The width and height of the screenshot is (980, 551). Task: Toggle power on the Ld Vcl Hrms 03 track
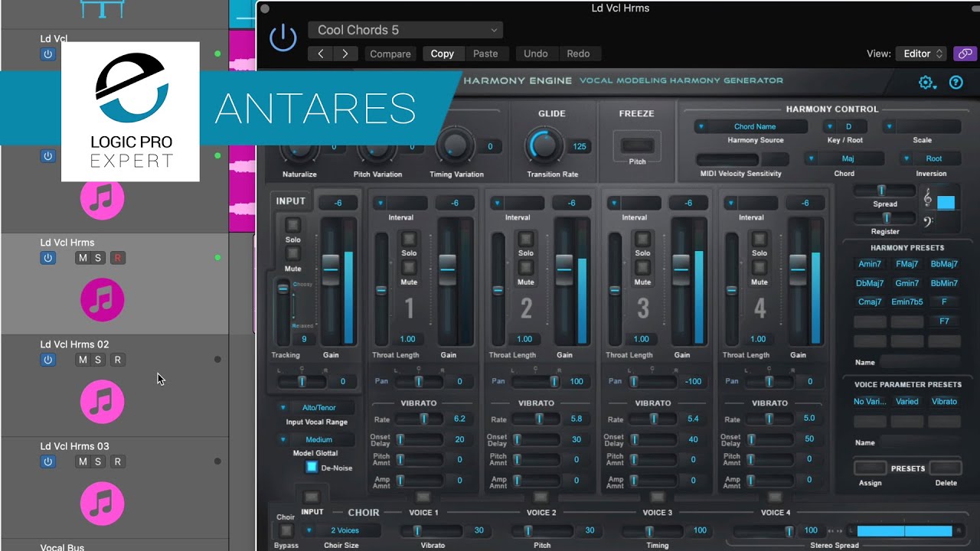click(x=47, y=461)
